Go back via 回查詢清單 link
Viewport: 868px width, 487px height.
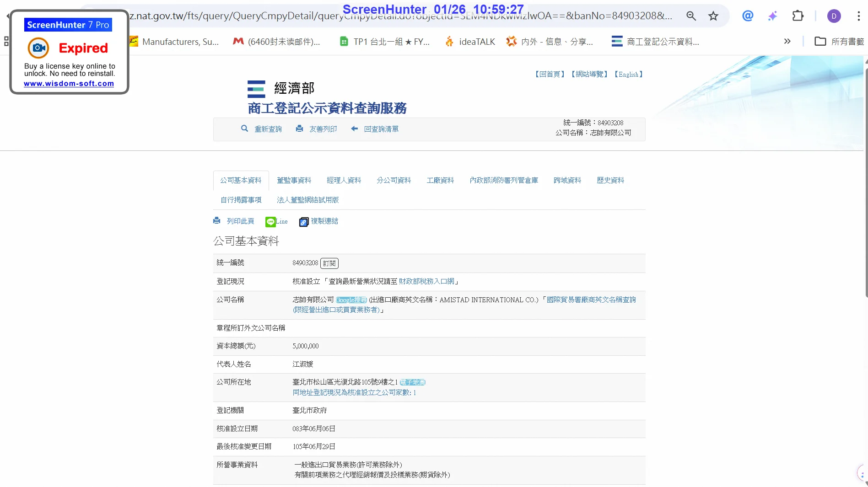381,129
